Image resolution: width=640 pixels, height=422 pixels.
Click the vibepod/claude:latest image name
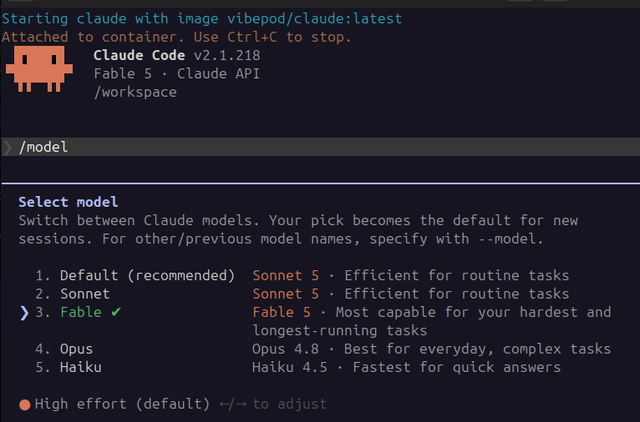pyautogui.click(x=315, y=19)
